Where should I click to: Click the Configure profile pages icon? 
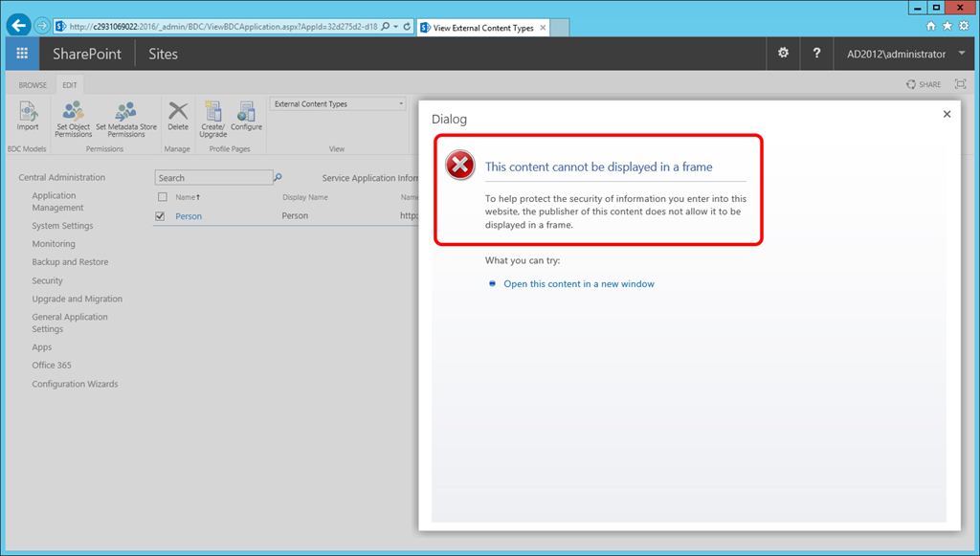[246, 113]
